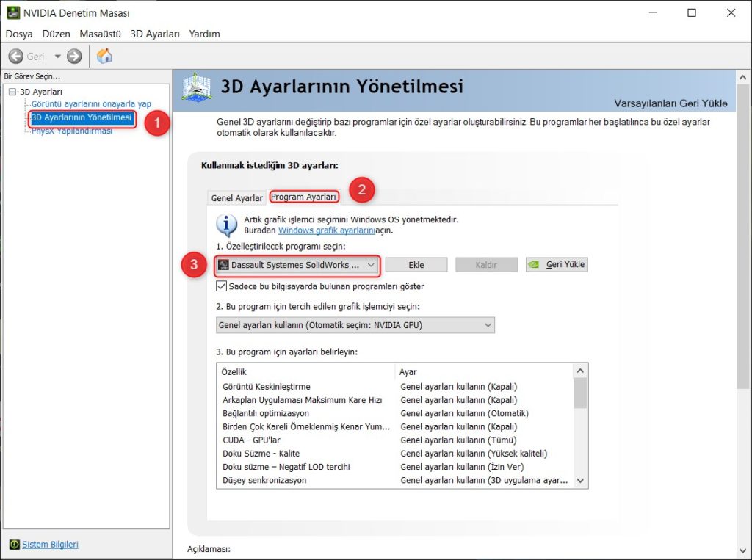This screenshot has width=752, height=560.
Task: Open the Dassault Systemes SolidWorks program dropdown
Action: [297, 265]
